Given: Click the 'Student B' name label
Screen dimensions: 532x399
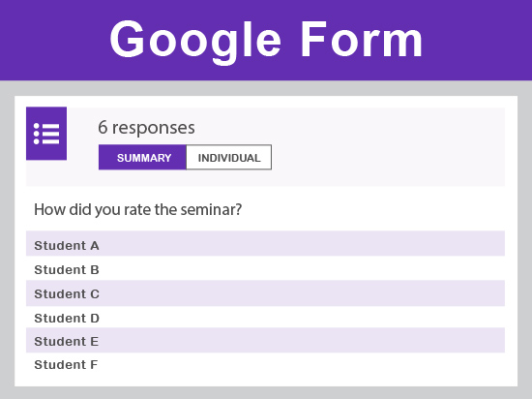Looking at the screenshot, I should [67, 270].
